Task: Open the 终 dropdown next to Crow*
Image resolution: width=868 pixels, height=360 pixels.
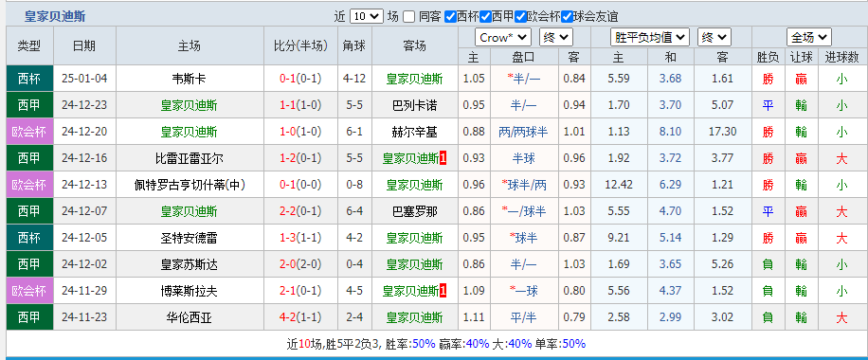Action: 556,38
